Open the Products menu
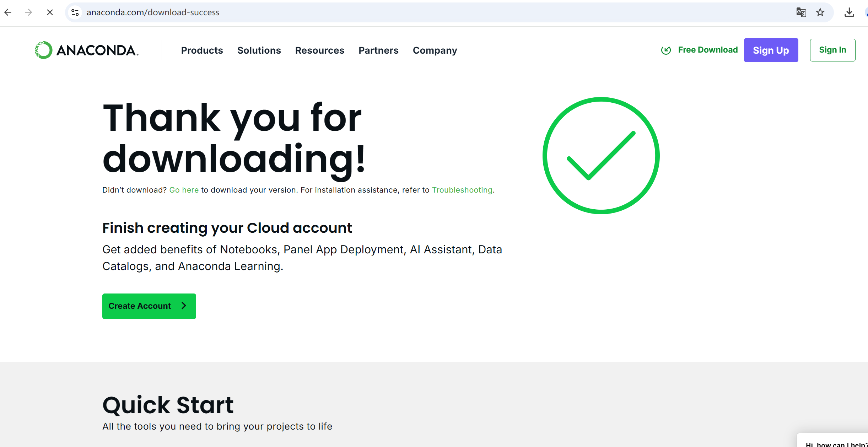 [202, 50]
